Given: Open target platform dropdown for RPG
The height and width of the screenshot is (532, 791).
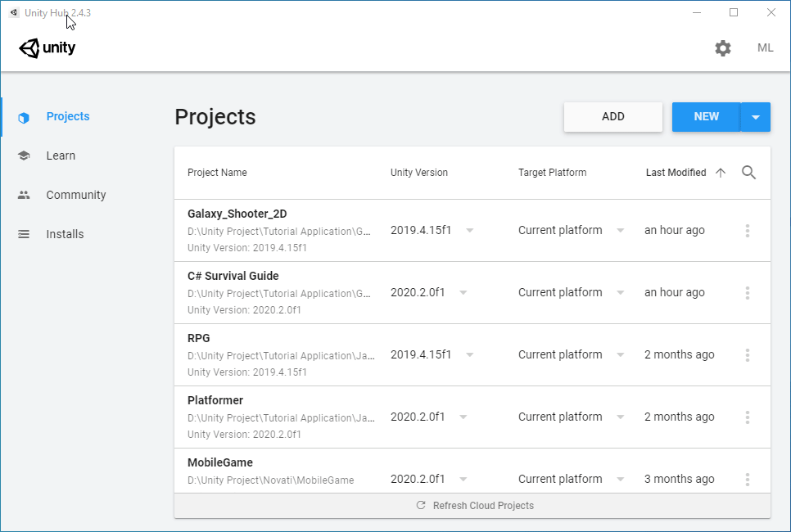Looking at the screenshot, I should 621,355.
